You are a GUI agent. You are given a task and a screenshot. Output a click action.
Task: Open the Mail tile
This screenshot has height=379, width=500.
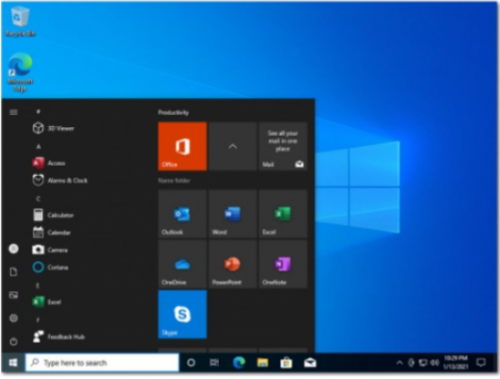tap(283, 146)
